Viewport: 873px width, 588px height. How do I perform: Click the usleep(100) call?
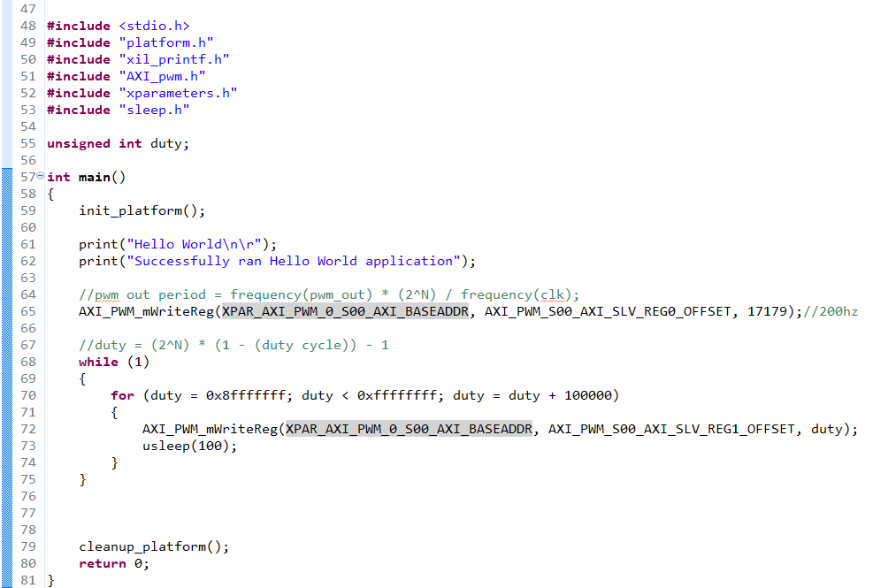pyautogui.click(x=189, y=446)
